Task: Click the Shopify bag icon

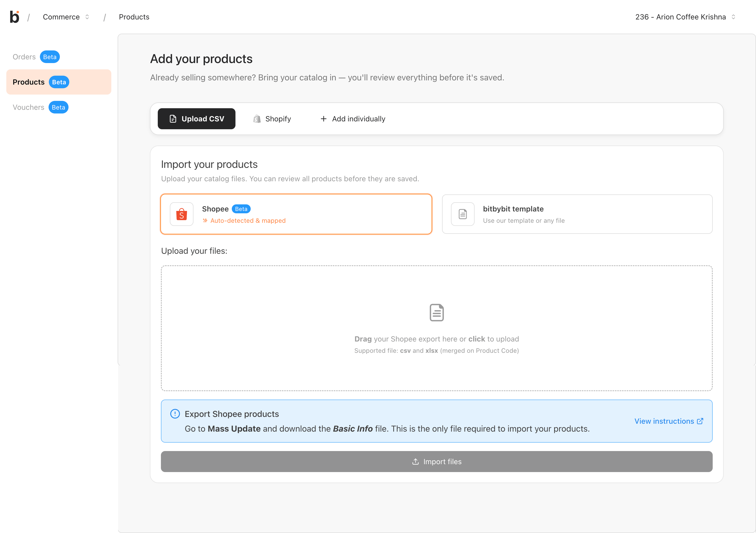Action: pos(257,118)
